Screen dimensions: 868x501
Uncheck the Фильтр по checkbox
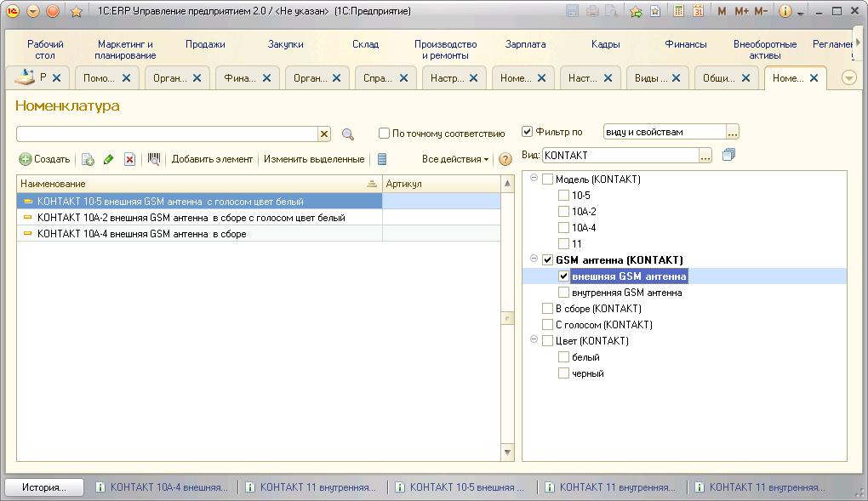(527, 132)
